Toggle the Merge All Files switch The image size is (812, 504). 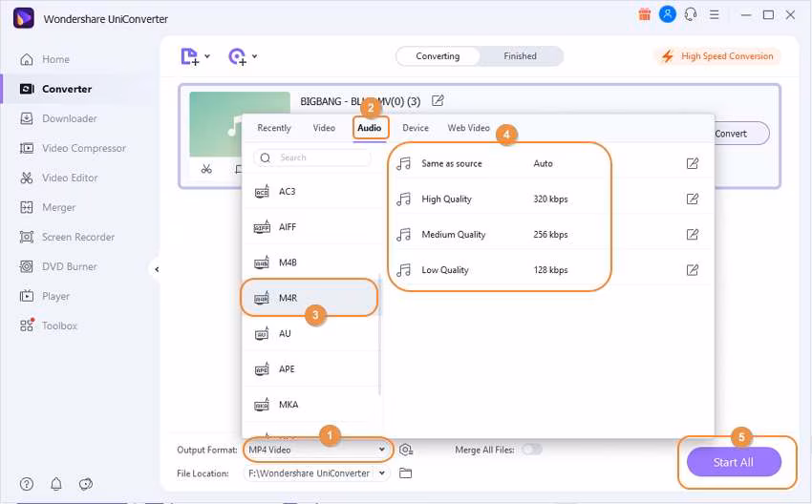tap(532, 450)
